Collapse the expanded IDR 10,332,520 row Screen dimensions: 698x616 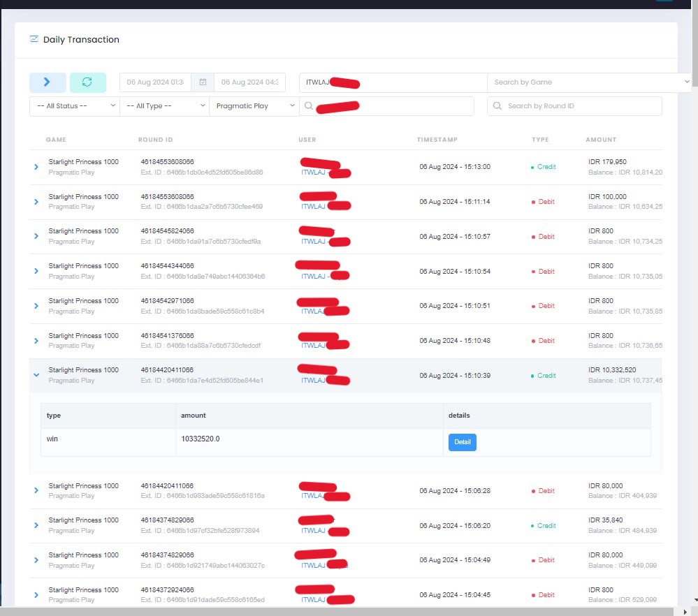click(x=36, y=375)
